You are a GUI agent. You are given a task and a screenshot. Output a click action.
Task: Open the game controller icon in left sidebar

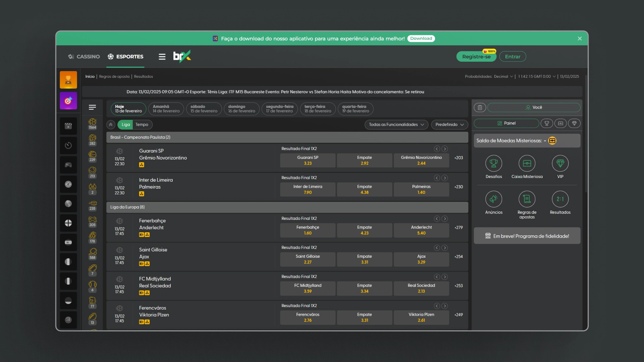[x=68, y=165]
